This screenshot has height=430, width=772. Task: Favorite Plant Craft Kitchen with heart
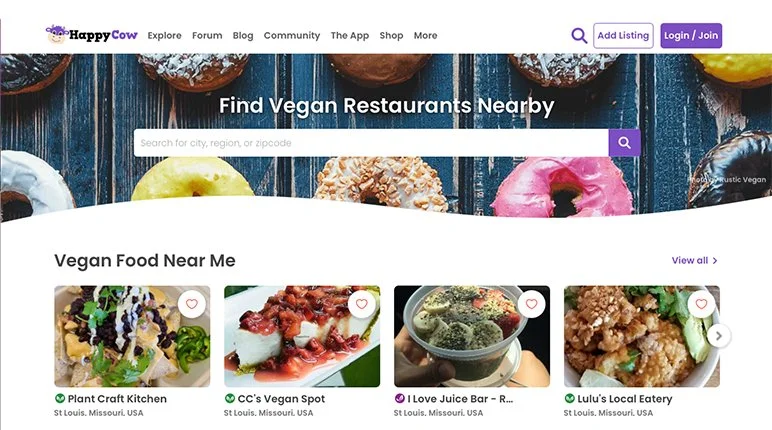(192, 304)
